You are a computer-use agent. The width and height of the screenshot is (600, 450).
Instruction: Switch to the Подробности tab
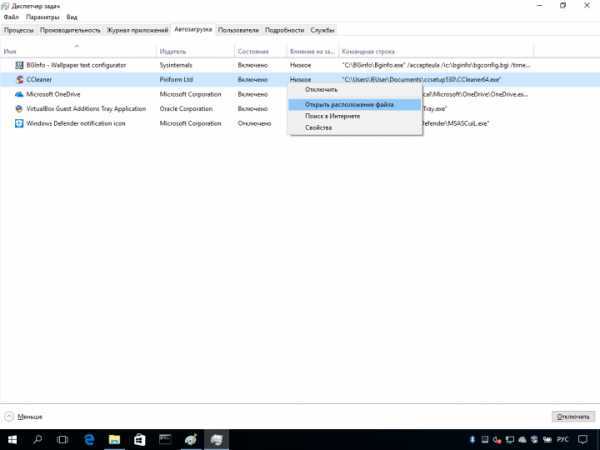click(x=284, y=30)
